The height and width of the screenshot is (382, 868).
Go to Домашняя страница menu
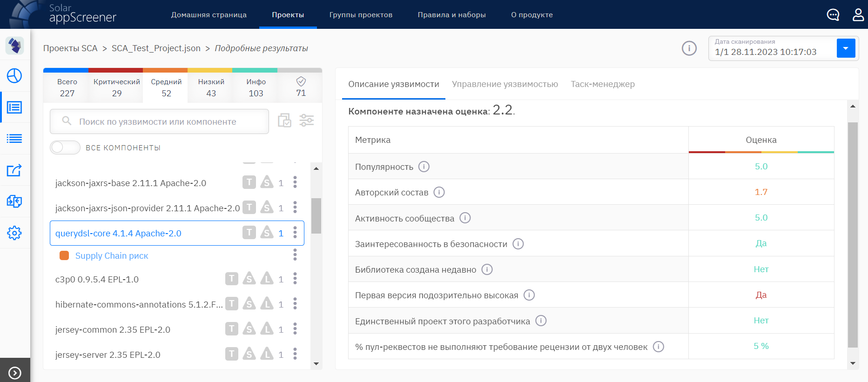click(209, 15)
